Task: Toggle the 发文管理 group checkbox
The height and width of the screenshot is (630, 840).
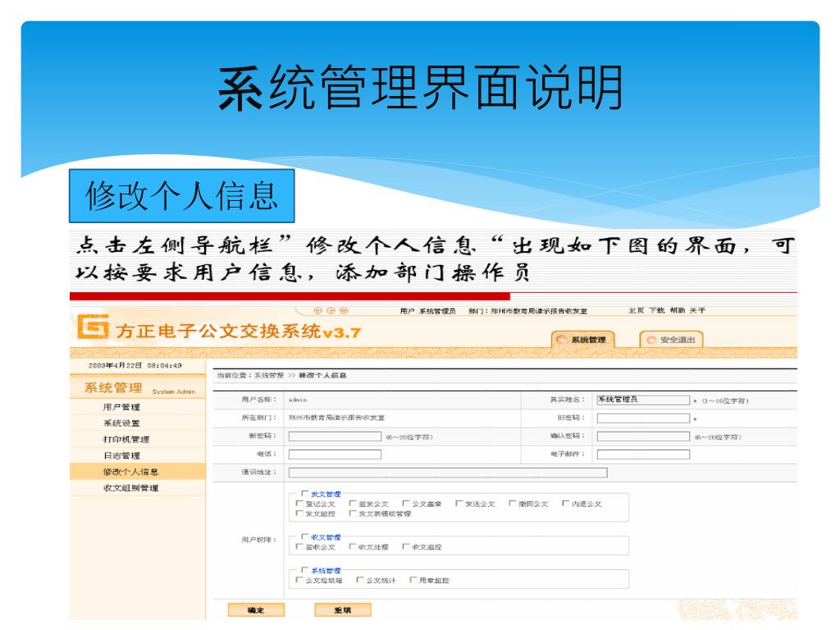Action: [305, 493]
